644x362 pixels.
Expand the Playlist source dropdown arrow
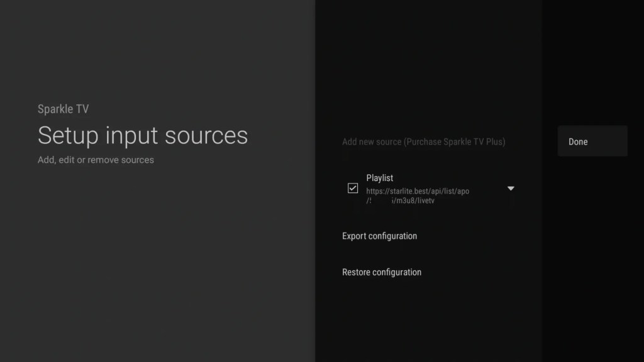click(511, 189)
